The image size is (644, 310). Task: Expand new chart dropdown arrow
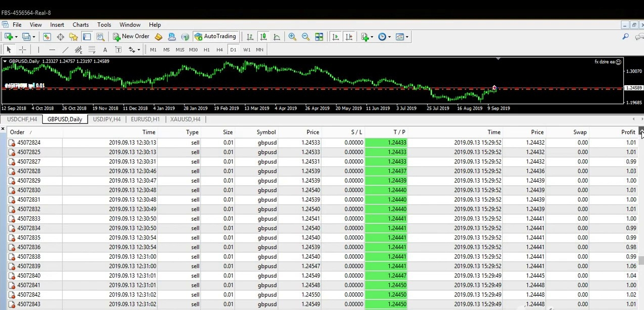(16, 37)
